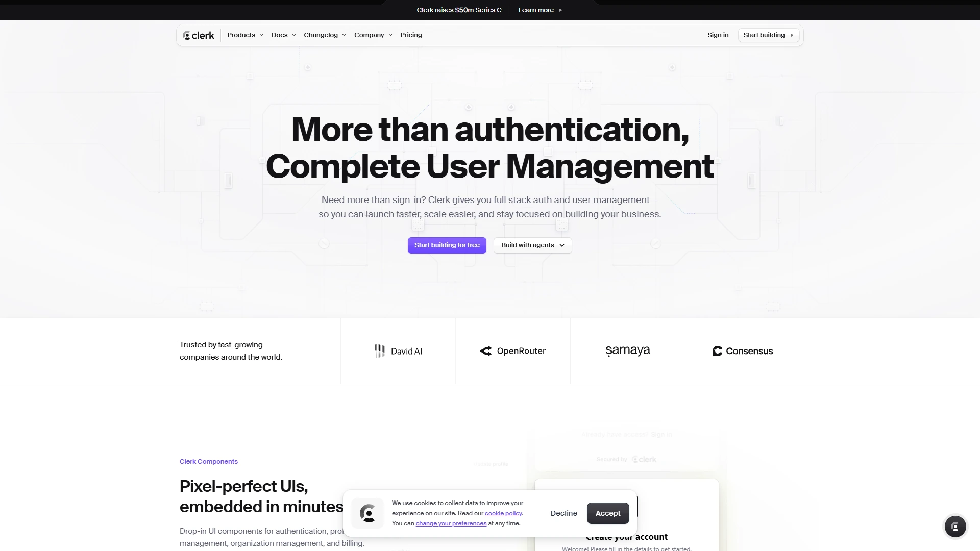This screenshot has width=980, height=551.
Task: Click the Create your account heading
Action: [x=627, y=537]
